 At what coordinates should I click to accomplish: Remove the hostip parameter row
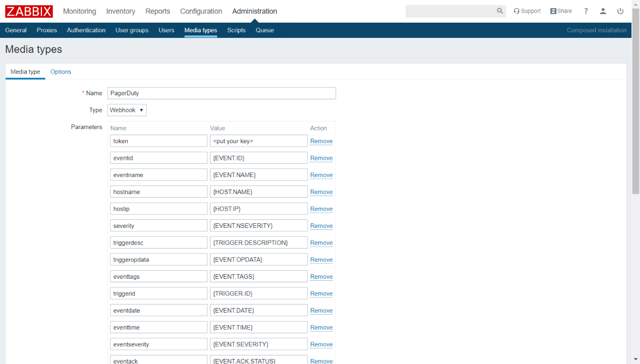[x=321, y=209]
